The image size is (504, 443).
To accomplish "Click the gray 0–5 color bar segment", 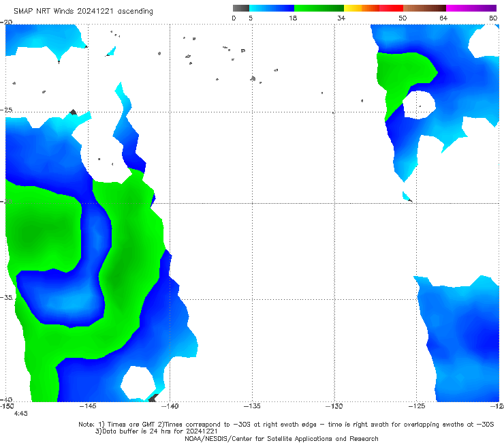I will pyautogui.click(x=241, y=8).
